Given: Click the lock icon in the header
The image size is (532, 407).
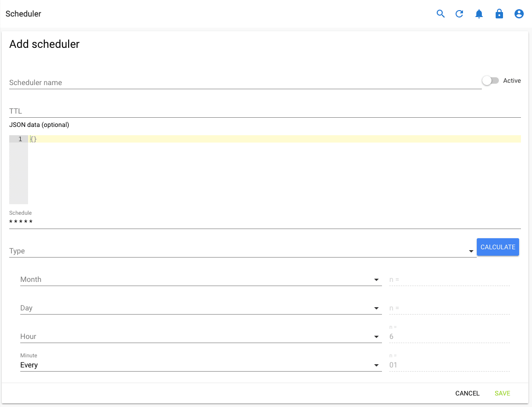Looking at the screenshot, I should 499,14.
